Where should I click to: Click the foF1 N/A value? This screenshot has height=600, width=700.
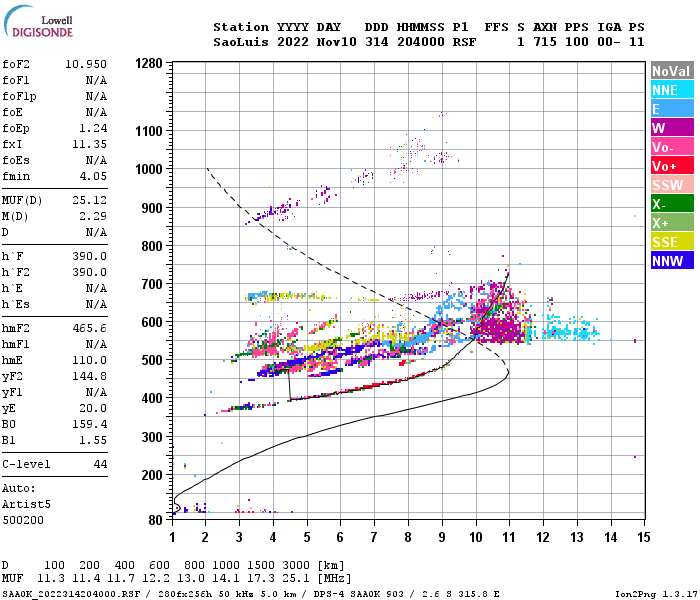[96, 80]
